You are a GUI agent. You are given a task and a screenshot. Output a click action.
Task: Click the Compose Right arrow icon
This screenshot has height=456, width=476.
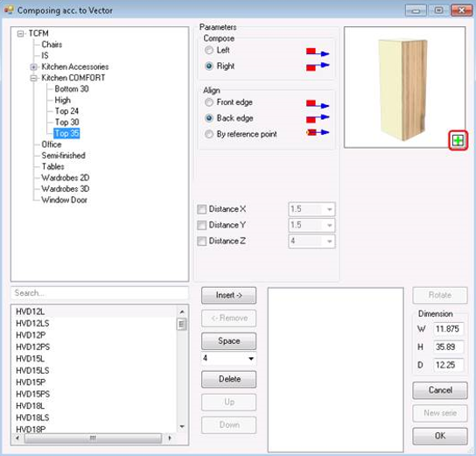318,67
